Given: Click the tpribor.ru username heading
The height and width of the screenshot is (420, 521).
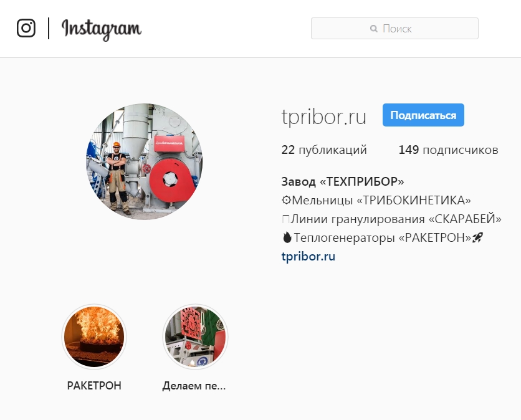Looking at the screenshot, I should click(x=324, y=117).
